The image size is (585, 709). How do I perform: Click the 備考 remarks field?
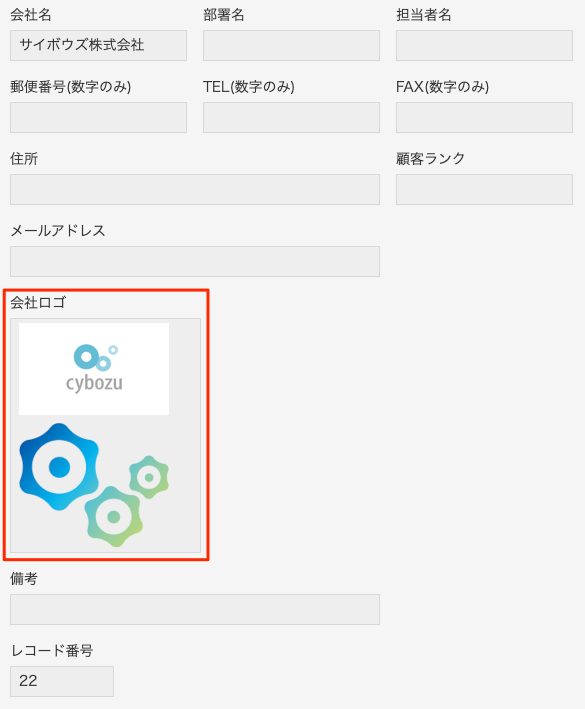195,610
